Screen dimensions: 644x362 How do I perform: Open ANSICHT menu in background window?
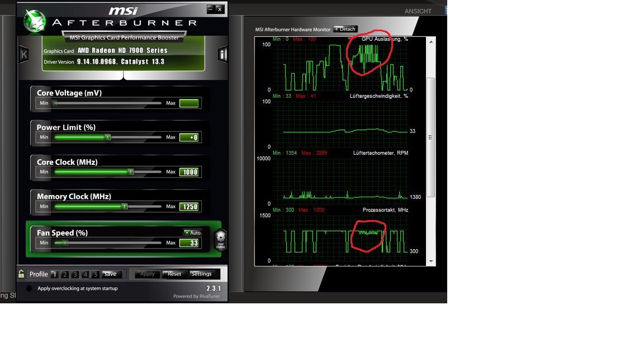418,11
